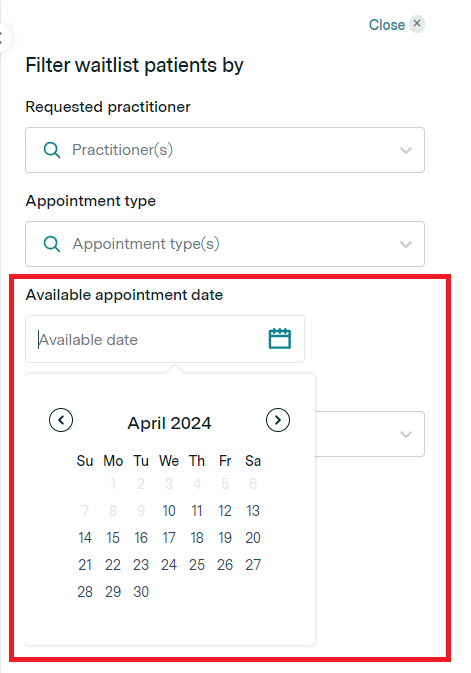This screenshot has height=673, width=471.
Task: Go to previous month arrow
Action: [x=61, y=420]
